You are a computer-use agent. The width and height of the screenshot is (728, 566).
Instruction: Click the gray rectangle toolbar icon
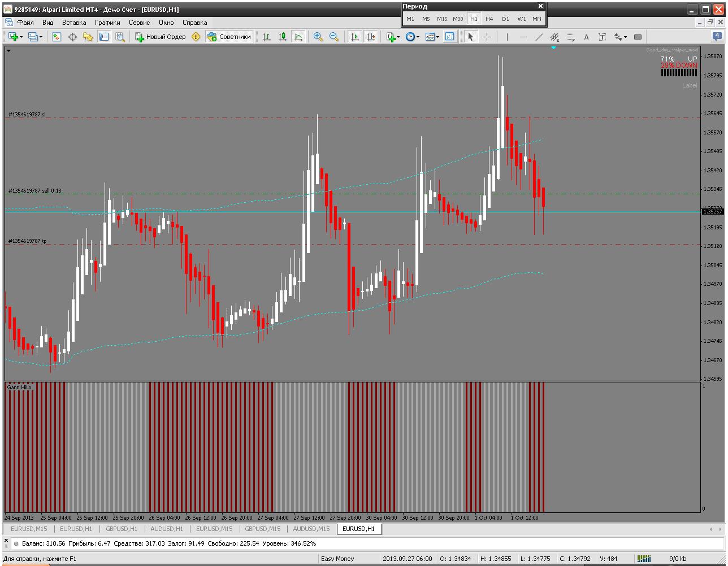(x=638, y=37)
